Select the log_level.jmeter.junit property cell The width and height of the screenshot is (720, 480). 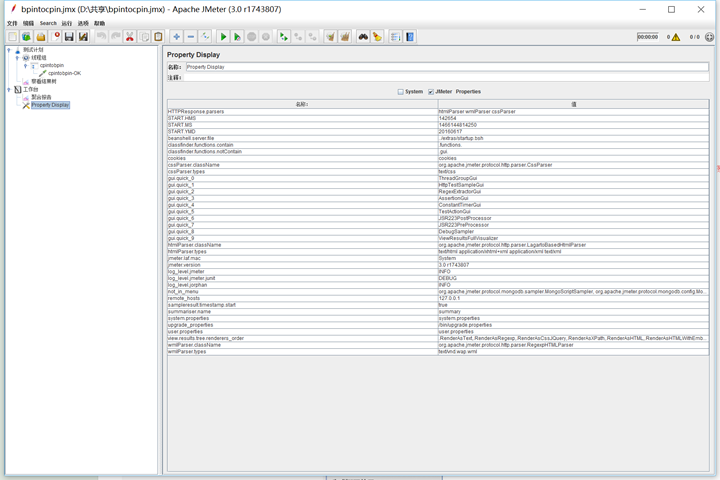(x=303, y=278)
